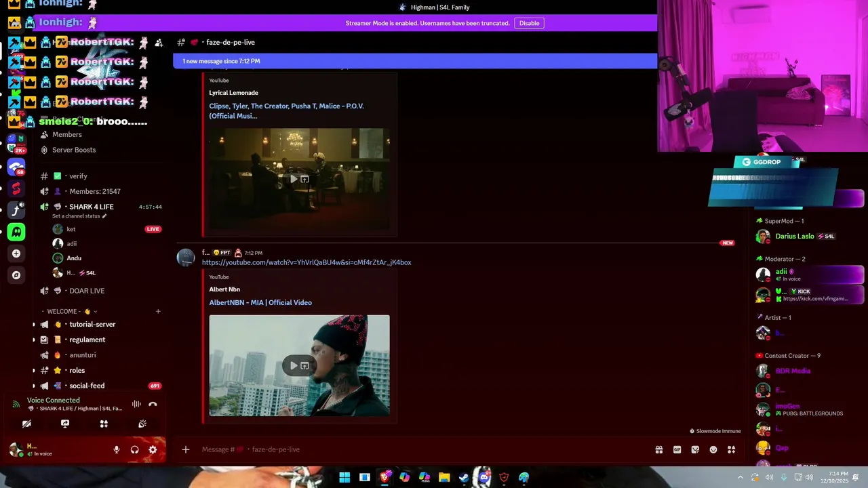Open the gift Nitro icon in message bar
868x488 pixels.
(x=658, y=449)
